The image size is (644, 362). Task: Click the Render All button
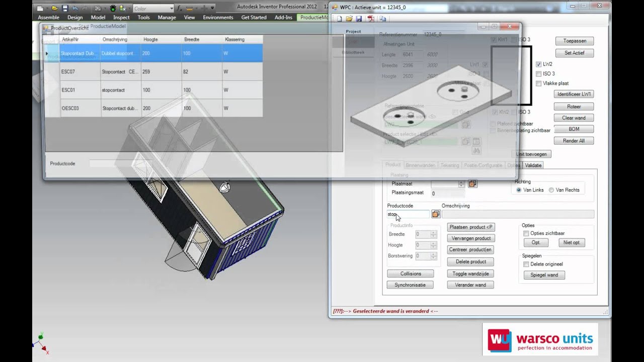tap(574, 141)
